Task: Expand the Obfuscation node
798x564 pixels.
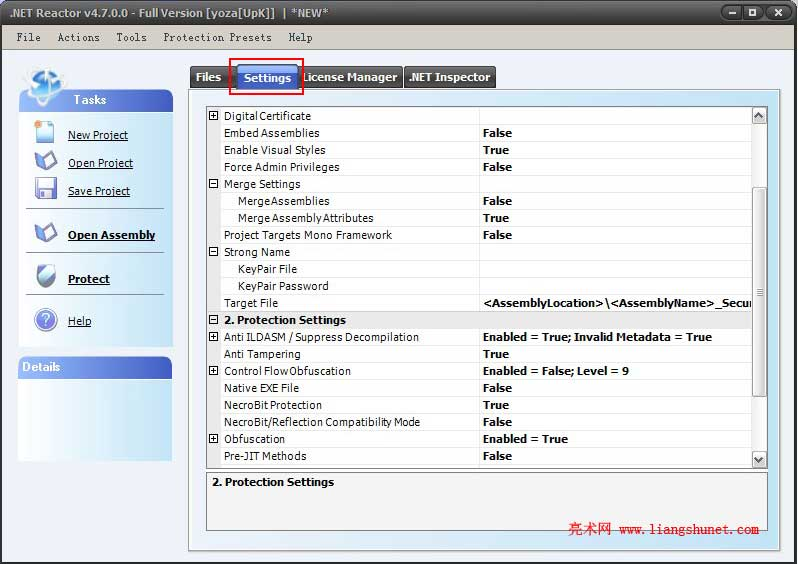Action: (x=214, y=438)
